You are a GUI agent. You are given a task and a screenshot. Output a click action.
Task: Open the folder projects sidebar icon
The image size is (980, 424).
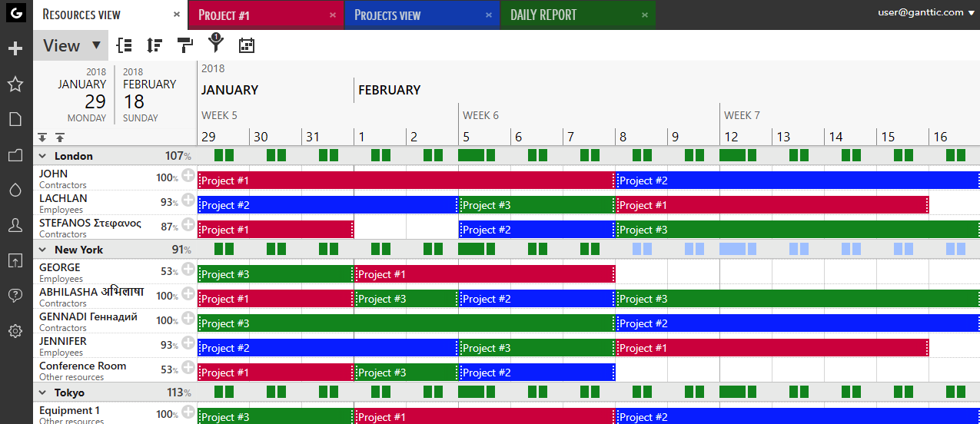pos(15,155)
